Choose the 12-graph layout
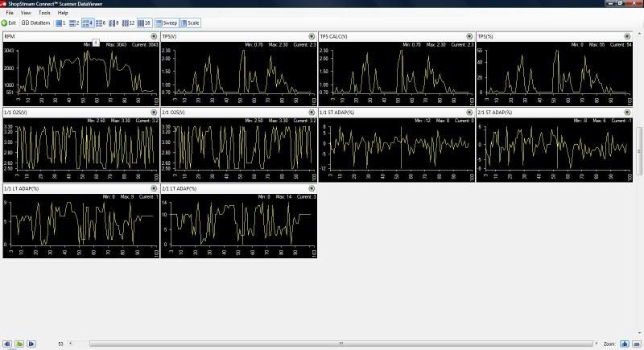644x350 pixels. pos(127,23)
